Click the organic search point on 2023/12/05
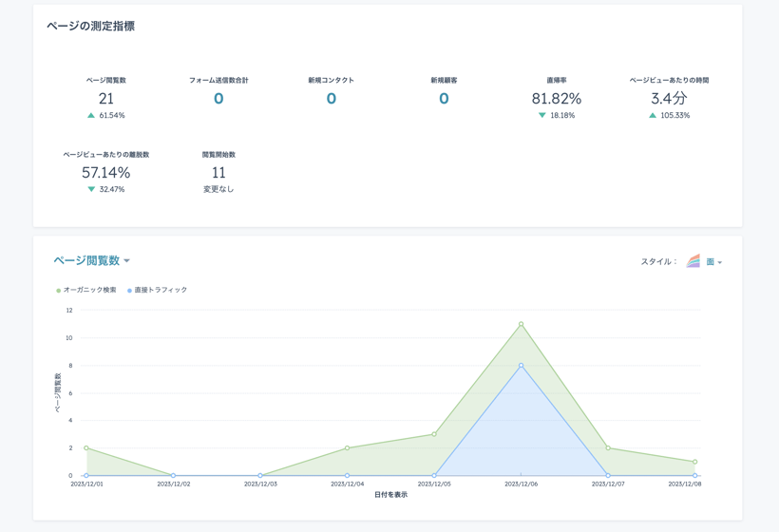The width and height of the screenshot is (779, 532). [x=434, y=434]
